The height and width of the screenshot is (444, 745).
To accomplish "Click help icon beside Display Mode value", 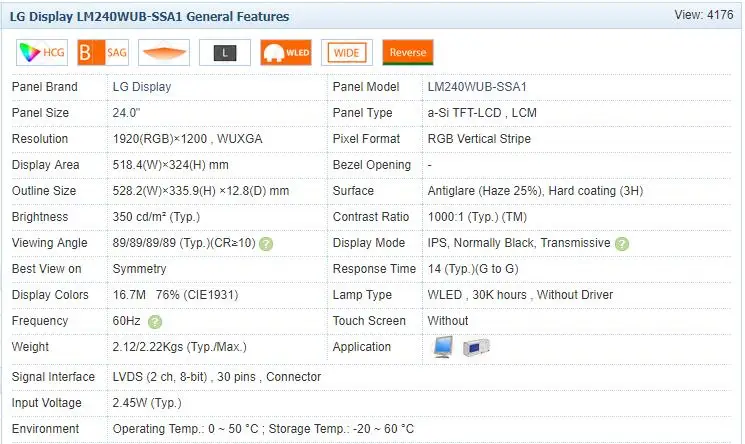I will pyautogui.click(x=622, y=244).
